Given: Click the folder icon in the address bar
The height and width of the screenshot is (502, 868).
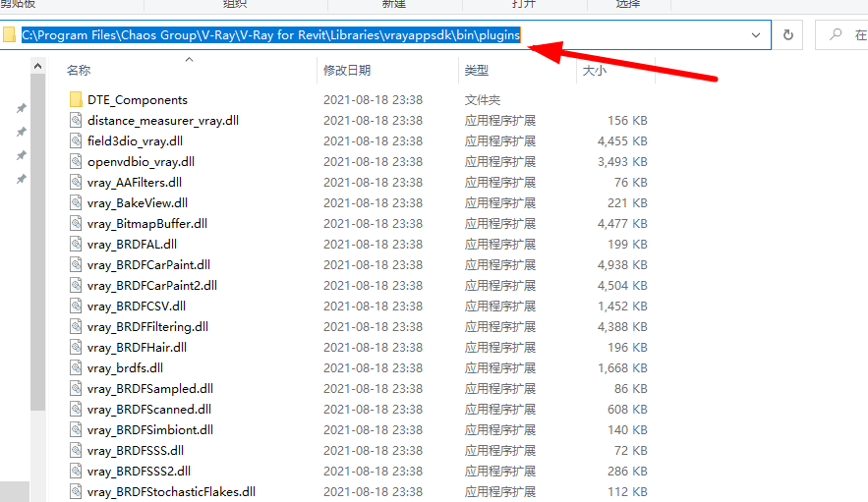Looking at the screenshot, I should click(9, 34).
